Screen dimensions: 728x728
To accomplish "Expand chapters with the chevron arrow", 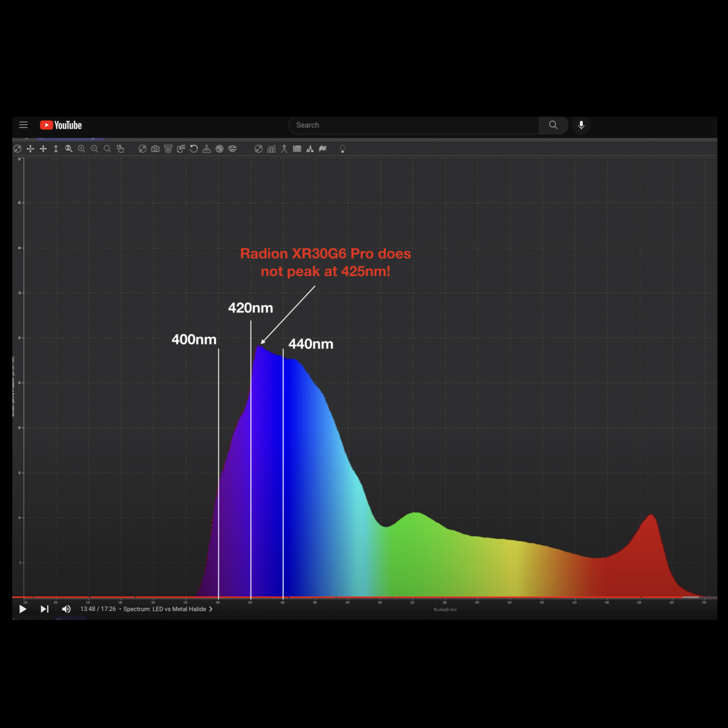I will (x=211, y=609).
